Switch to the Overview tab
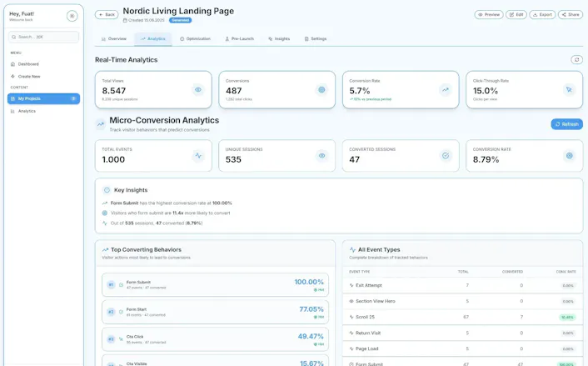This screenshot has width=588, height=366. pos(114,38)
